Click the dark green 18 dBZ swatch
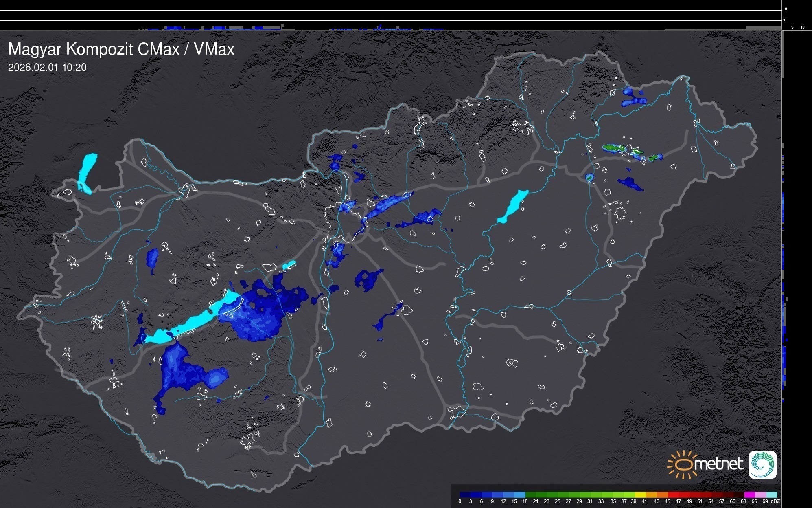The width and height of the screenshot is (812, 508). pyautogui.click(x=531, y=495)
